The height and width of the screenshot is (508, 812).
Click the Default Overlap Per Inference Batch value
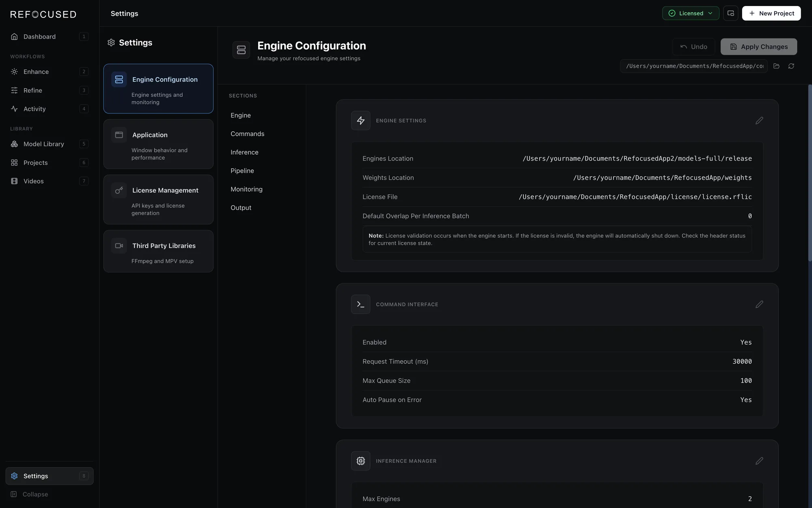click(750, 216)
